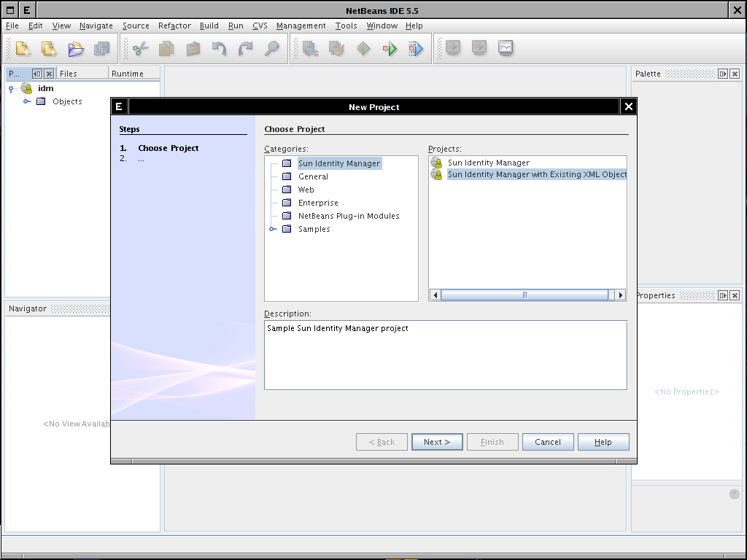Open the Window menu

pyautogui.click(x=382, y=26)
